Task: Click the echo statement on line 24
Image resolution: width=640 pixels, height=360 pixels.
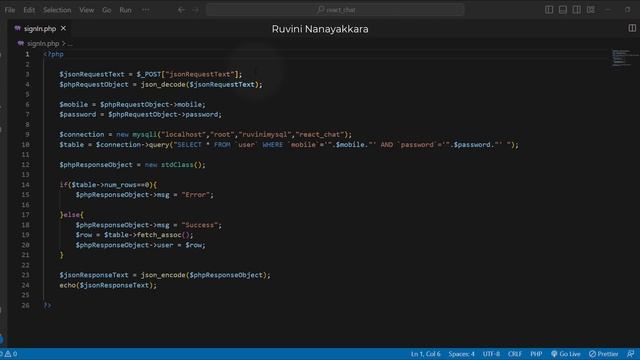Action: coord(108,285)
